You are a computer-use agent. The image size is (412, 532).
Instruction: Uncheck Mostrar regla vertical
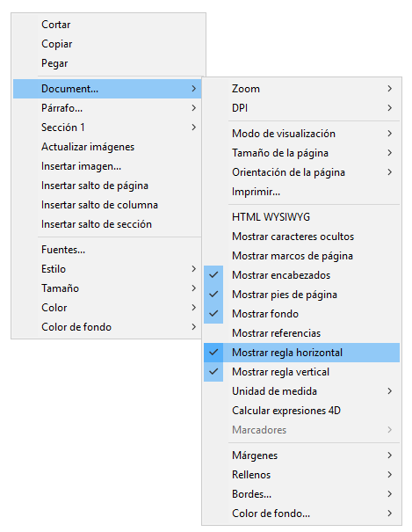point(301,372)
